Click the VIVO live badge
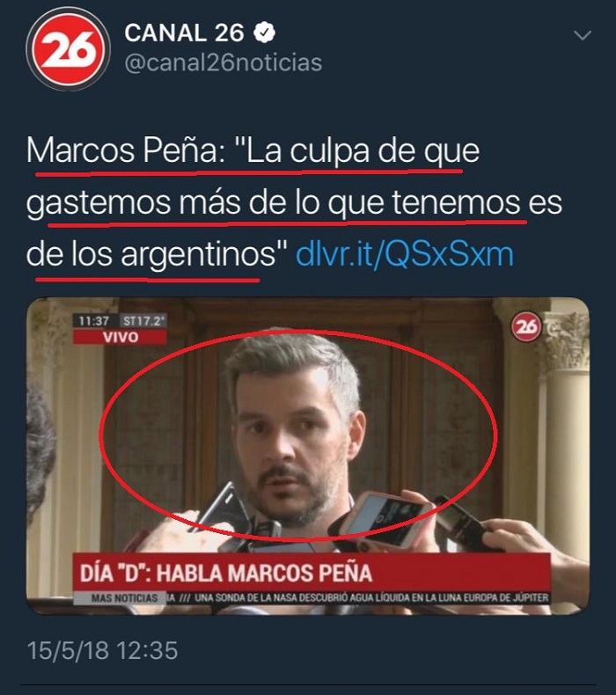This screenshot has width=616, height=695. (121, 337)
